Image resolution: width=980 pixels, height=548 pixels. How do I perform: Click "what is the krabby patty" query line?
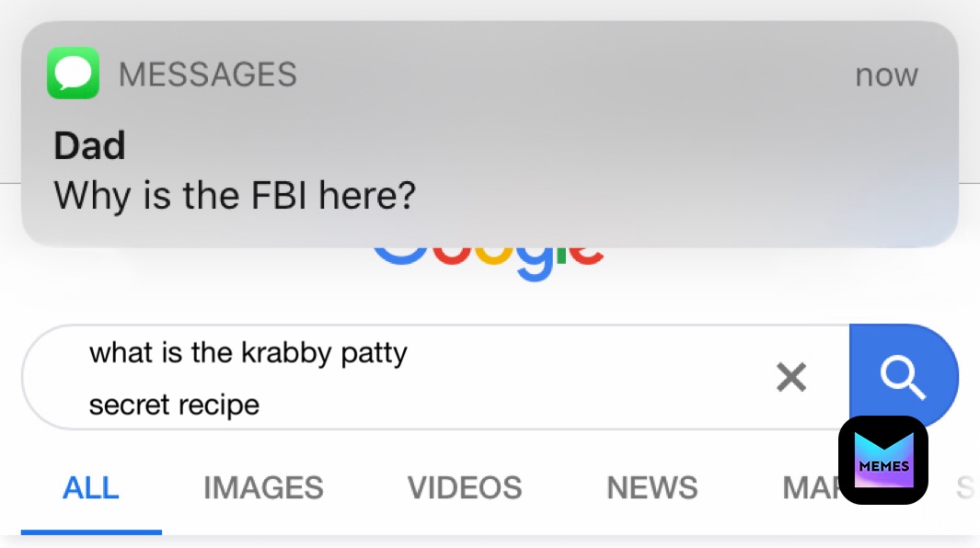coord(248,352)
